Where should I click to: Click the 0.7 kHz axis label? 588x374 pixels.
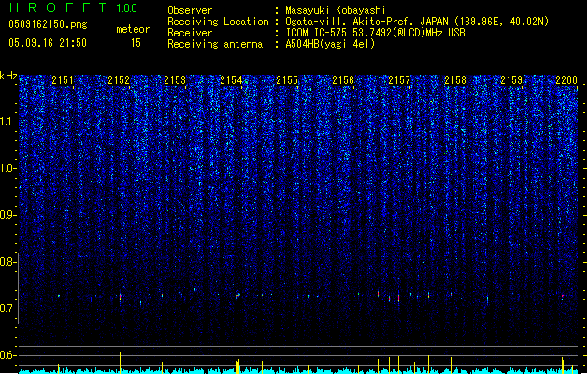pyautogui.click(x=8, y=309)
